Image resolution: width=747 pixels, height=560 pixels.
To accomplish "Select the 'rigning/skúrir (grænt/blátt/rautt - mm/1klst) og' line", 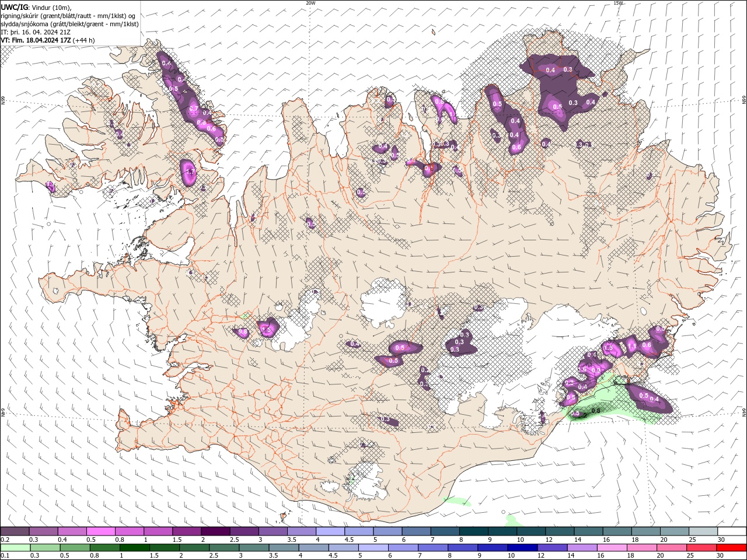I will (x=68, y=15).
